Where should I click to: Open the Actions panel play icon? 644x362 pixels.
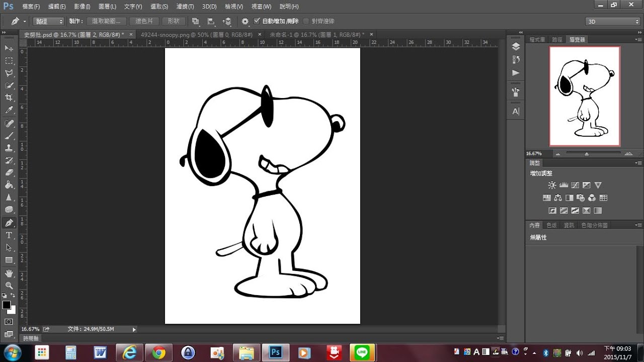[x=516, y=73]
